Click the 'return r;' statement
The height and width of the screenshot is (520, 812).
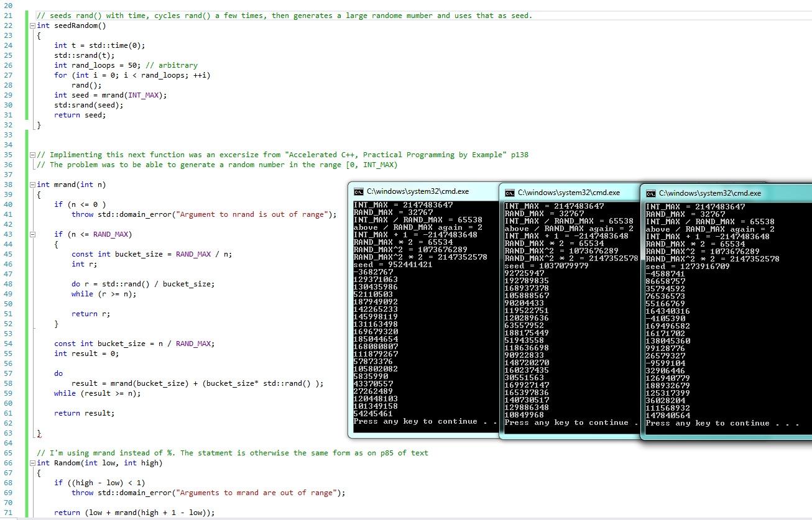[91, 314]
